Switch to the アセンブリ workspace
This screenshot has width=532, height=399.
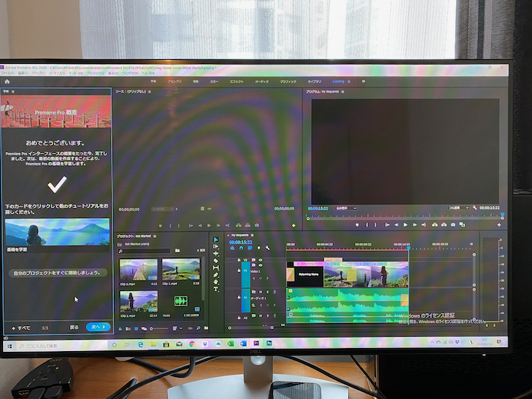(x=174, y=81)
